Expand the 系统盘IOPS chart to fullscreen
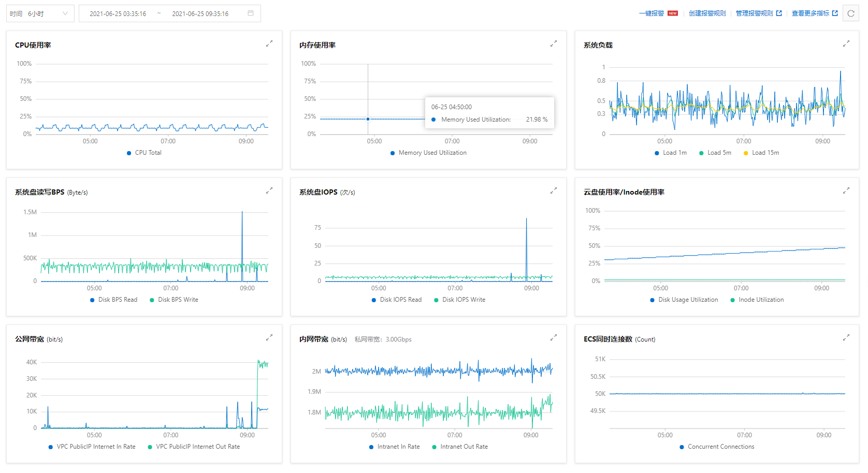This screenshot has width=868, height=473. (554, 191)
